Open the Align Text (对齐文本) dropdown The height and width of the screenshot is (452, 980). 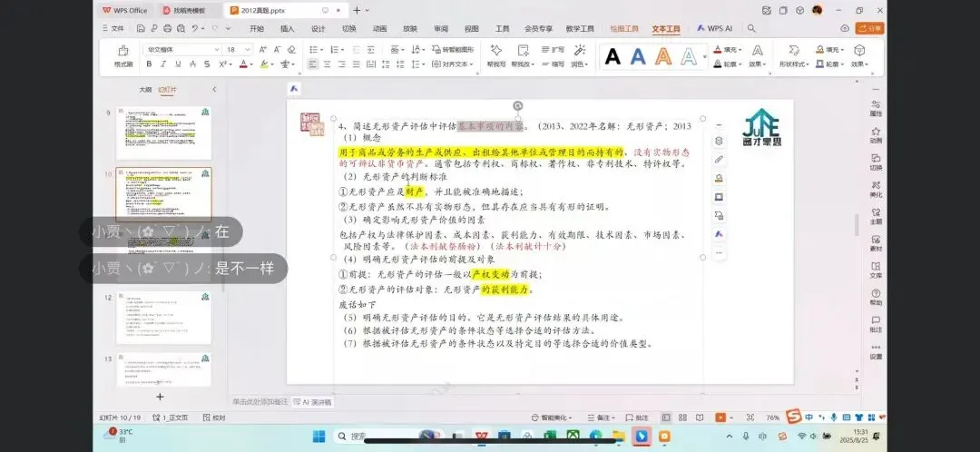click(453, 64)
